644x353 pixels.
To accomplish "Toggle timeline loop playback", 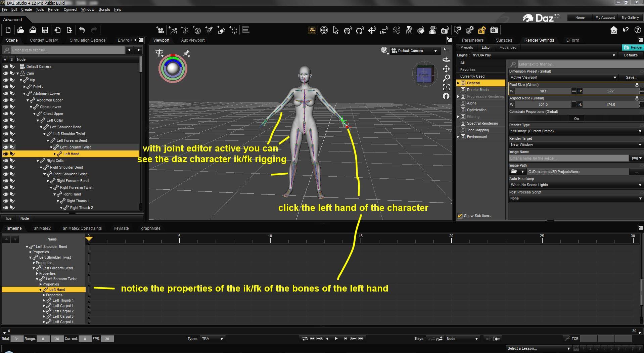I will pyautogui.click(x=305, y=339).
